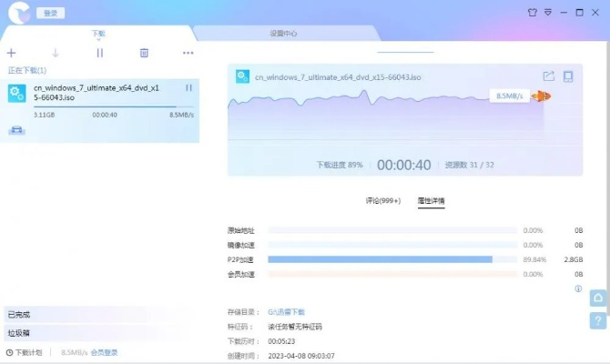The width and height of the screenshot is (610, 364).
Task: Open the skin (shirt) icon in title bar
Action: point(532,13)
